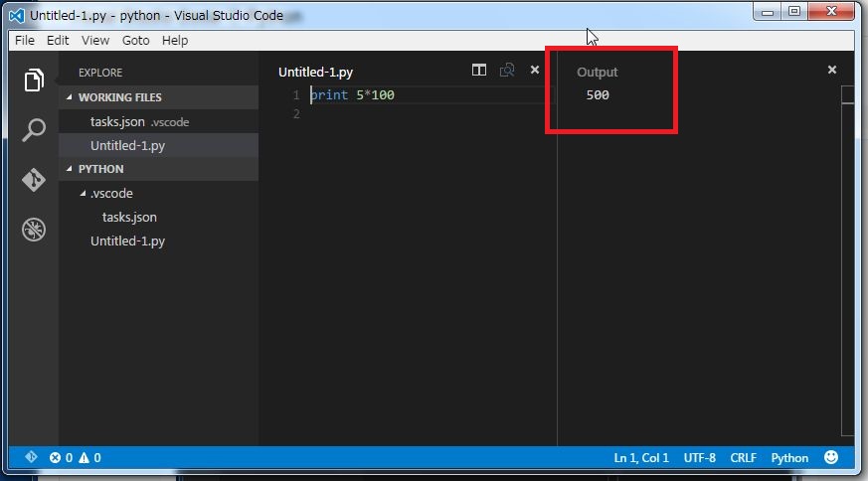Click the Untitled-1.py editor title
Screen dimensions: 868x481
(315, 72)
